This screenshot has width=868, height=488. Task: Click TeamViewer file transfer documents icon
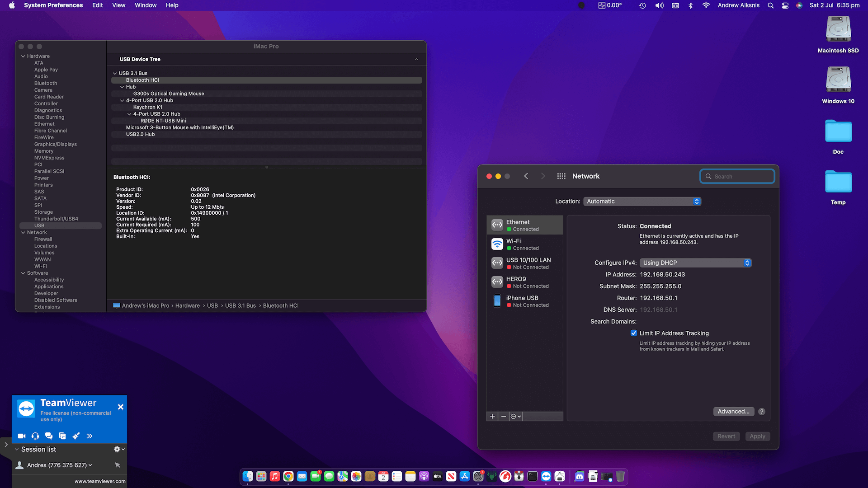[x=62, y=436]
